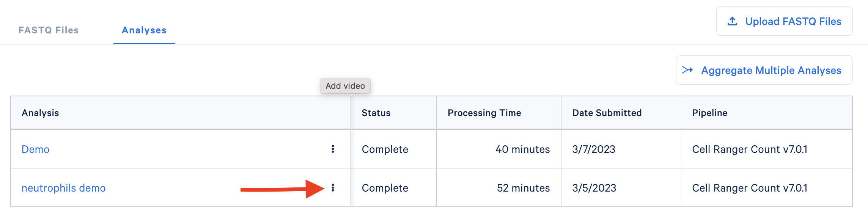Click the Complete status of Demo row
The width and height of the screenshot is (868, 217).
385,149
